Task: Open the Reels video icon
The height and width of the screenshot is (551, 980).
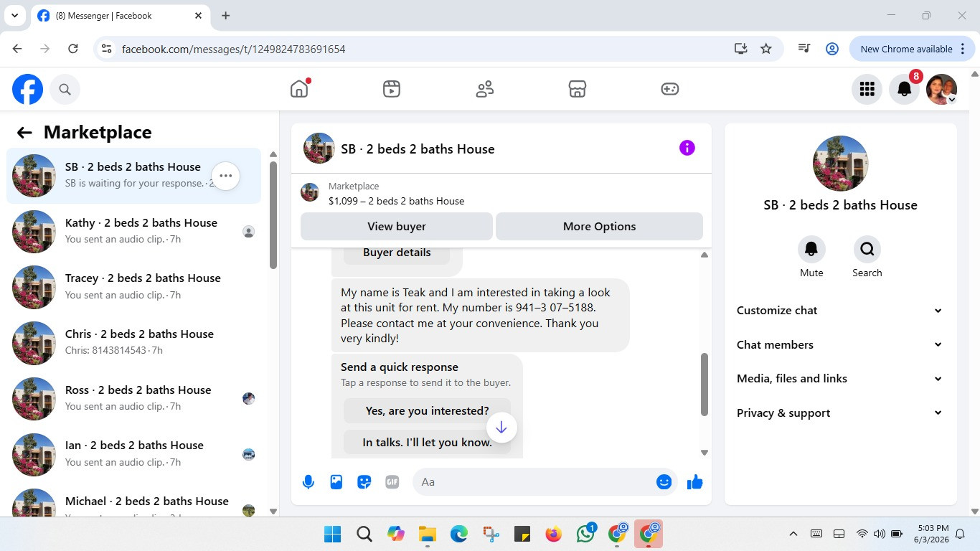Action: click(392, 89)
